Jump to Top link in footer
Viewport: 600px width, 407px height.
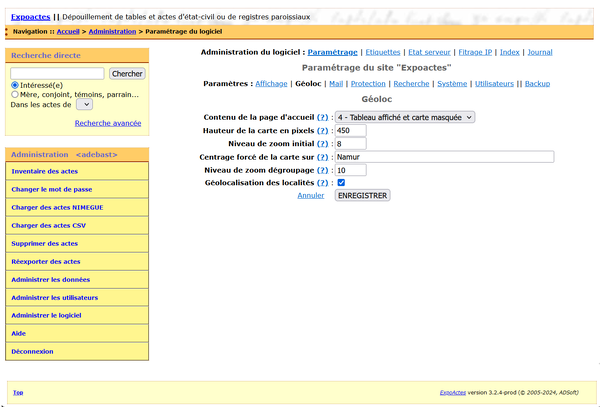pyautogui.click(x=18, y=392)
